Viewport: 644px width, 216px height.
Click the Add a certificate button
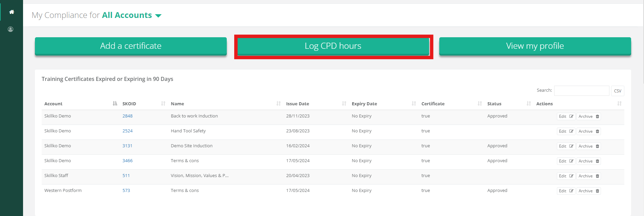131,46
